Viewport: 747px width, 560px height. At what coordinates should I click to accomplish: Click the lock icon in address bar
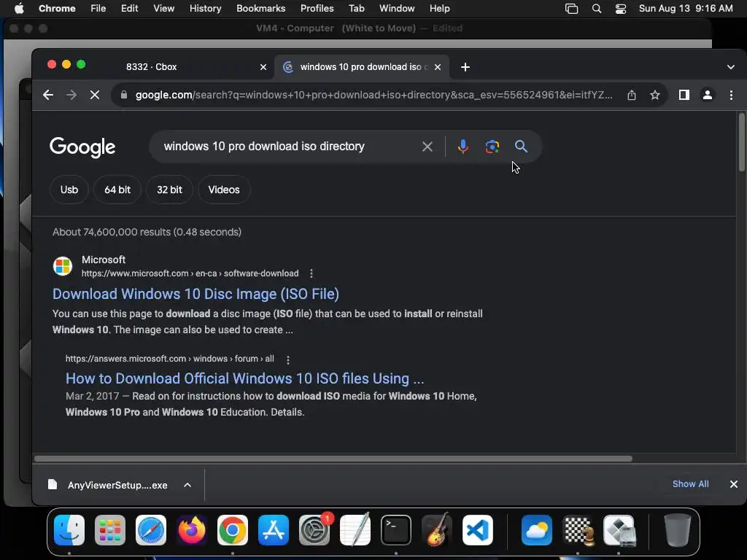coord(124,95)
